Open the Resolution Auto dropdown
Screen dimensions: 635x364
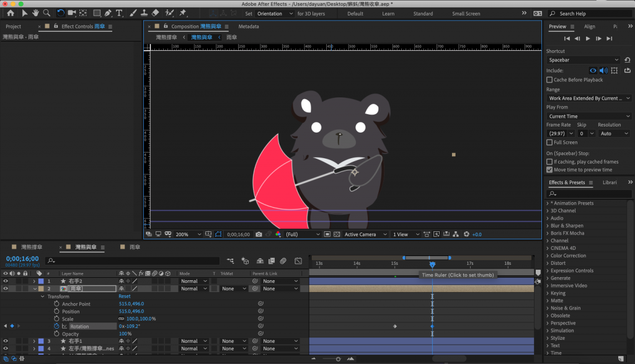[x=614, y=133]
